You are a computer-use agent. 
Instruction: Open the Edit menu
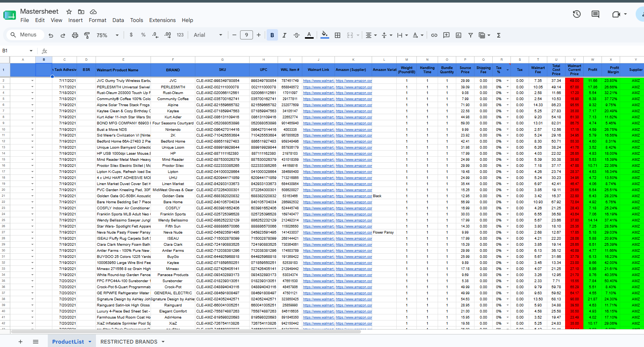(40, 20)
